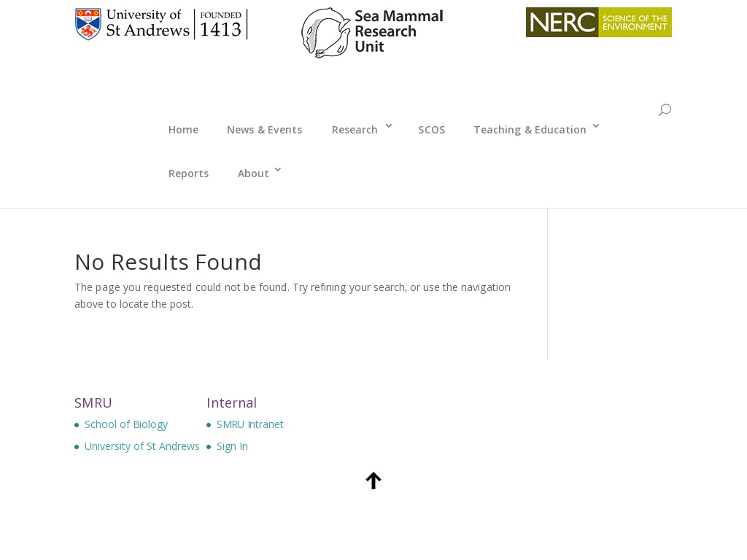
Task: Open the News & Events menu item
Action: [x=264, y=130]
